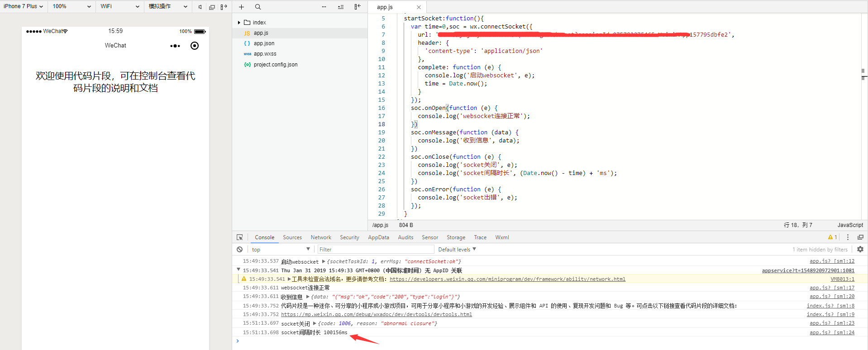This screenshot has width=868, height=350.
Task: Open the developers.weixin.qq.com network.html link
Action: pos(507,279)
